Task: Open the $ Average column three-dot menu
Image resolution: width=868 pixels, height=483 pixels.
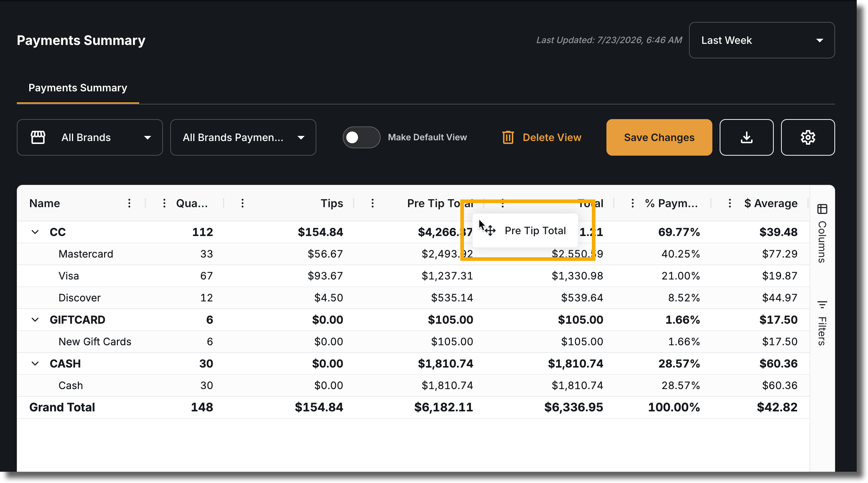Action: [x=730, y=203]
